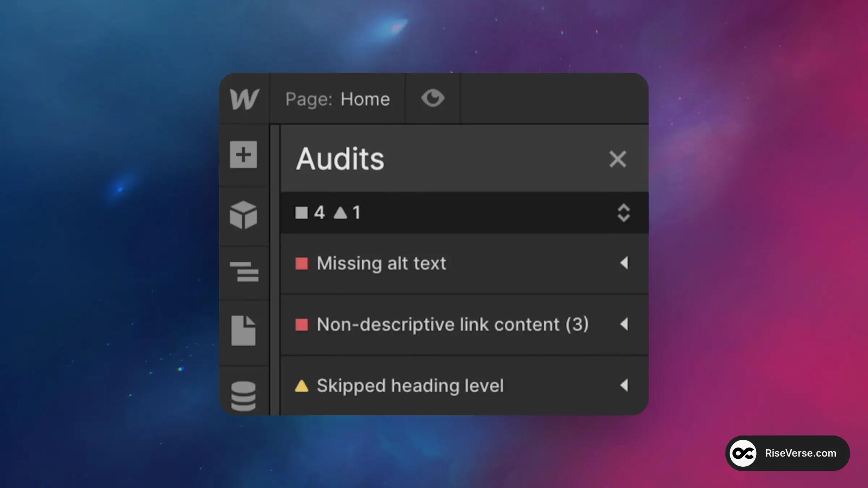Toggle preview mode with eye icon

[433, 98]
